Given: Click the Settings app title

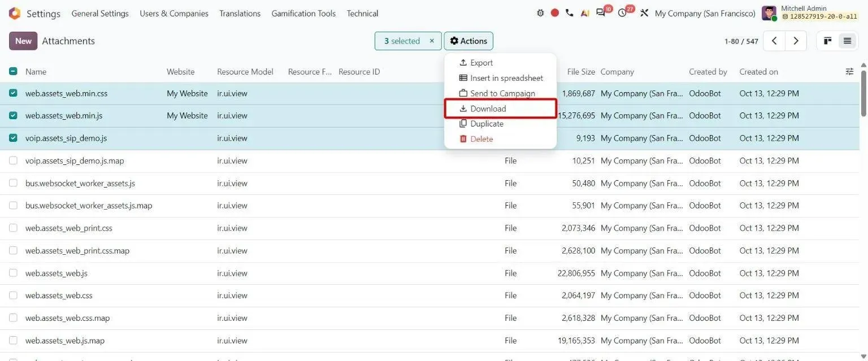Looking at the screenshot, I should (x=44, y=14).
